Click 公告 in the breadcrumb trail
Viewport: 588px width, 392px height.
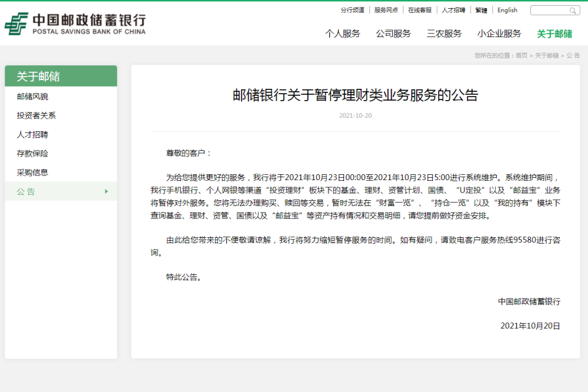tap(573, 55)
